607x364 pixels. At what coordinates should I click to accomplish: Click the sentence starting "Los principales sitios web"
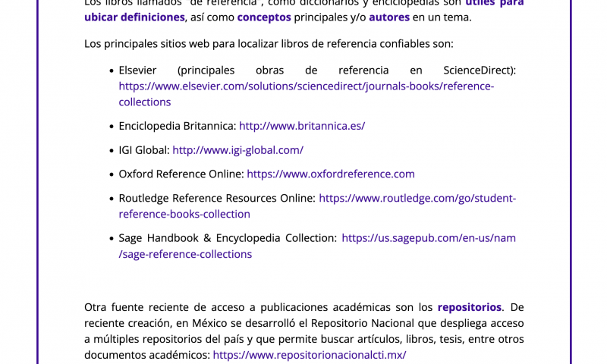coord(269,44)
